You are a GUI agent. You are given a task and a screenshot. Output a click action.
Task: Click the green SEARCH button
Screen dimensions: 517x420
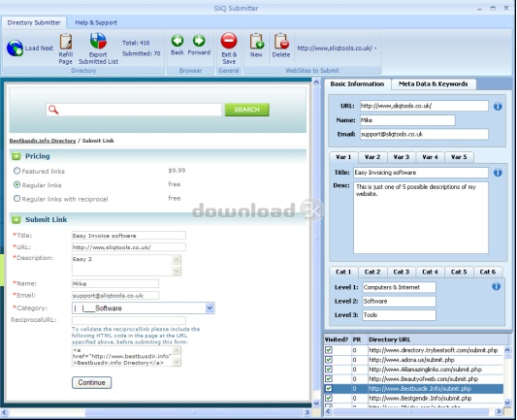(247, 110)
